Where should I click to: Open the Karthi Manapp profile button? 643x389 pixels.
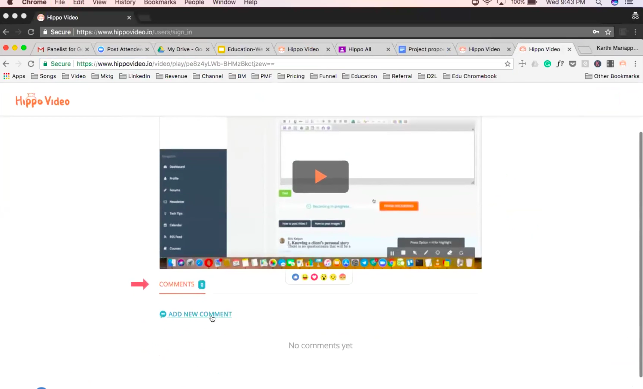point(617,48)
